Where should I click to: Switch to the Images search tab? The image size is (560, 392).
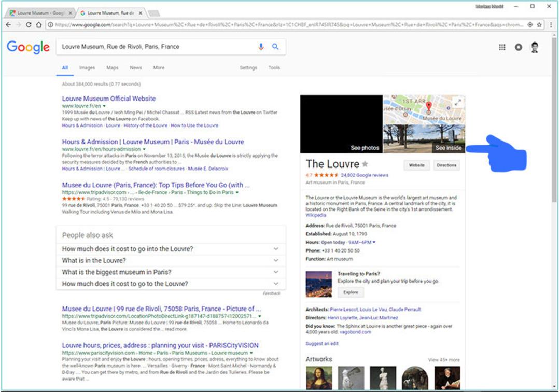coord(87,68)
